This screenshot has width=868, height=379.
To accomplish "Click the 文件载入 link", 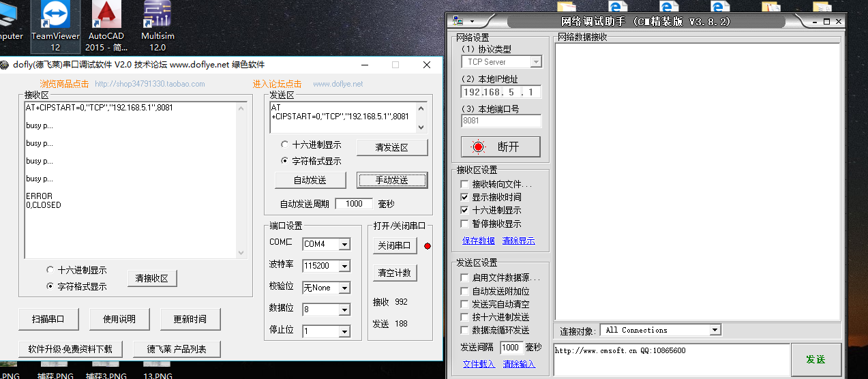I will pos(479,364).
